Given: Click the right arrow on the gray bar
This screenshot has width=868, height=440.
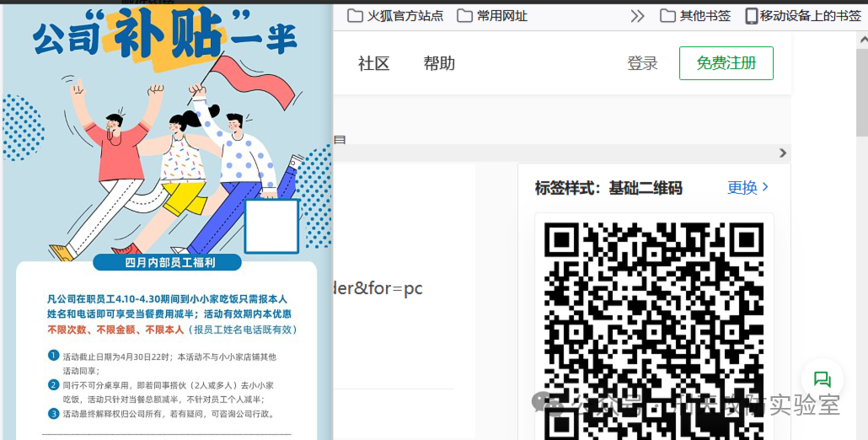Looking at the screenshot, I should tap(782, 153).
